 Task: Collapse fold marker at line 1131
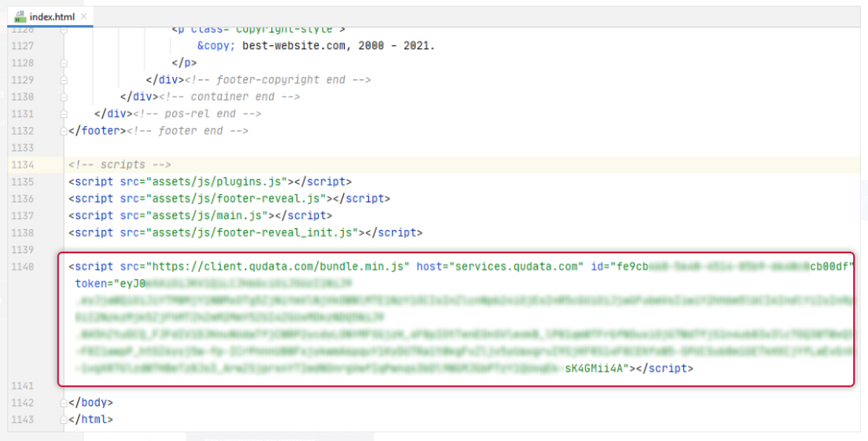pos(64,114)
